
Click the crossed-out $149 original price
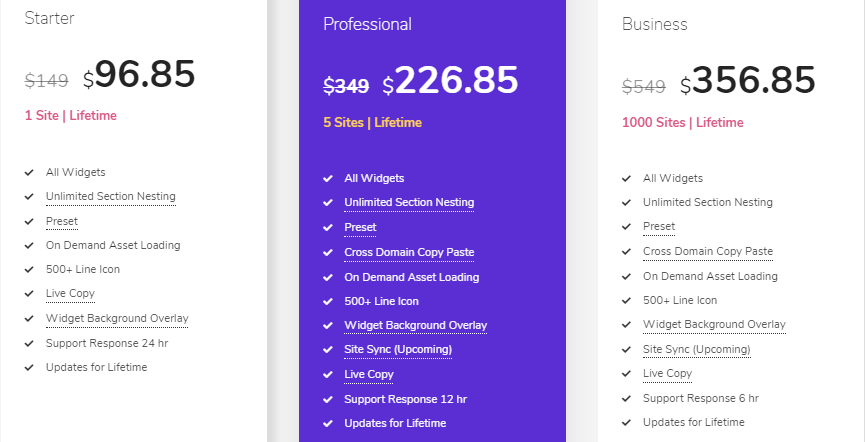tap(46, 81)
